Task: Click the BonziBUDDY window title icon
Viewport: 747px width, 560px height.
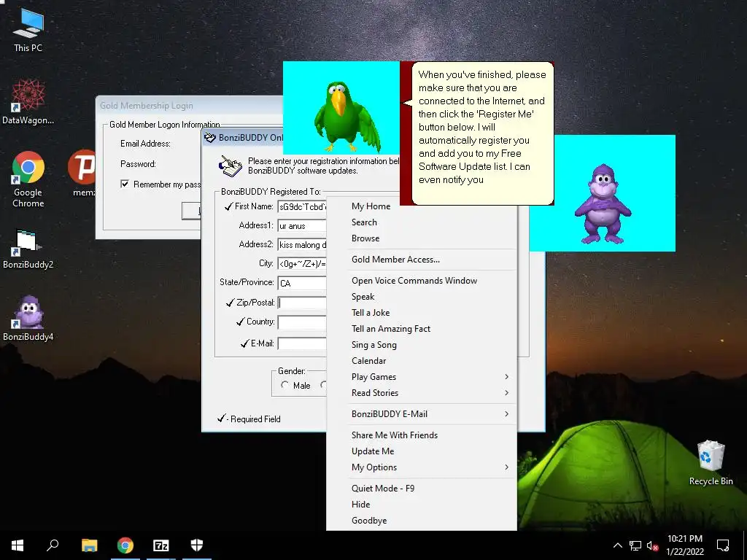Action: [209, 138]
